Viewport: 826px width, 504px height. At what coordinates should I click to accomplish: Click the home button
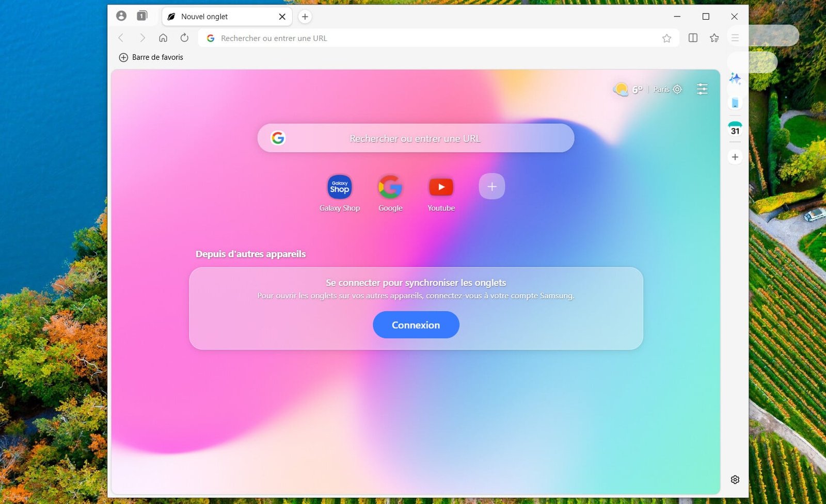[163, 38]
